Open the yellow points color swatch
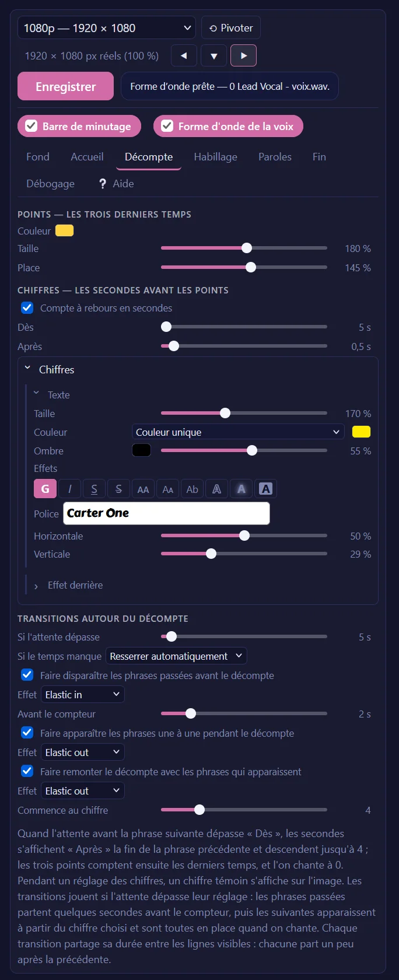399x980 pixels. click(64, 230)
